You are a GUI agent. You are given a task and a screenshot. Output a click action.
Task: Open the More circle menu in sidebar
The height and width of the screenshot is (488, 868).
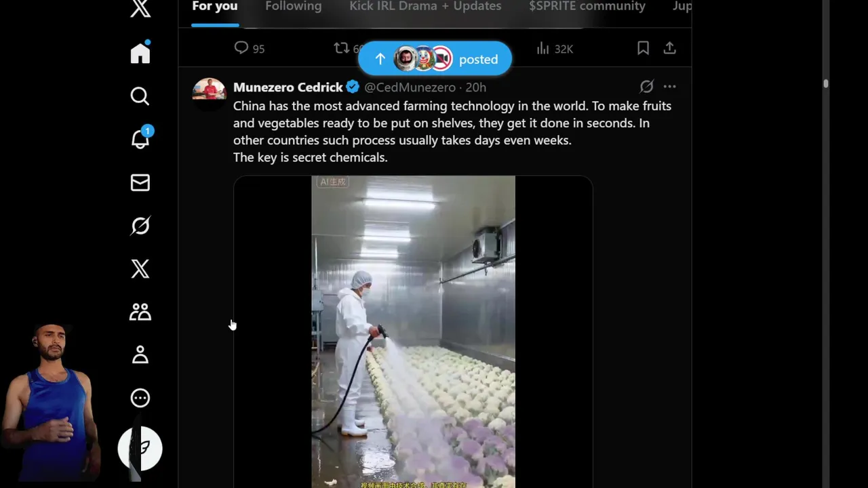140,398
